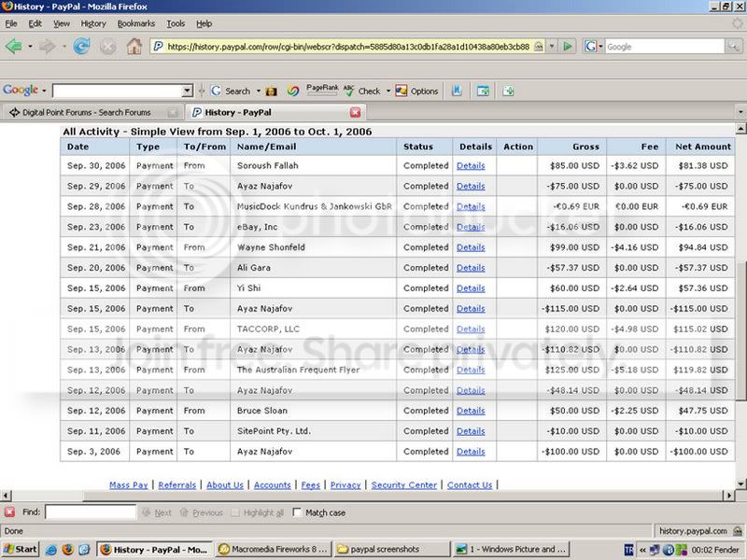
Task: Click the Stop loading icon
Action: coord(107,46)
